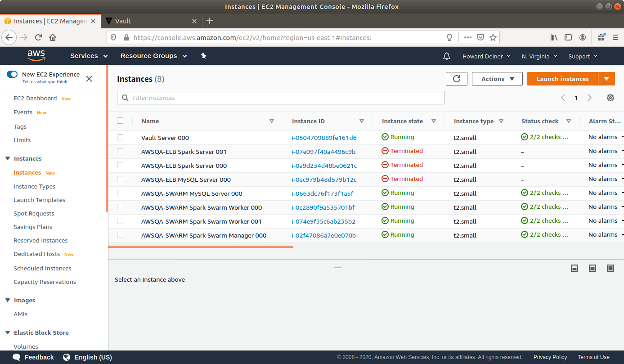
Task: Check AWSQA-ELB Spark Server 000 checkbox
Action: pos(120,165)
